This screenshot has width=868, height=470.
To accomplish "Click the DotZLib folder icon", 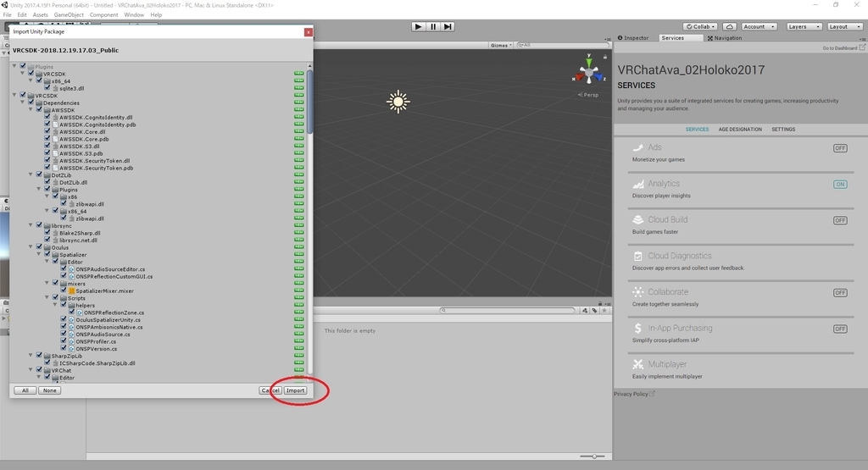I will coord(47,175).
